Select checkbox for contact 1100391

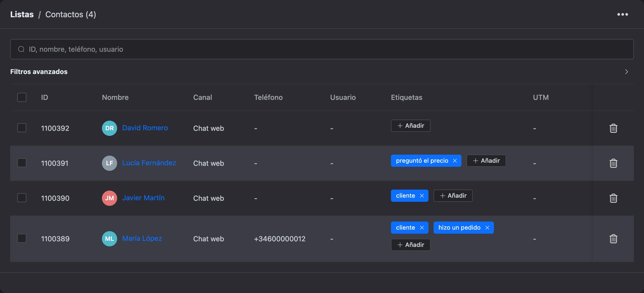(22, 163)
